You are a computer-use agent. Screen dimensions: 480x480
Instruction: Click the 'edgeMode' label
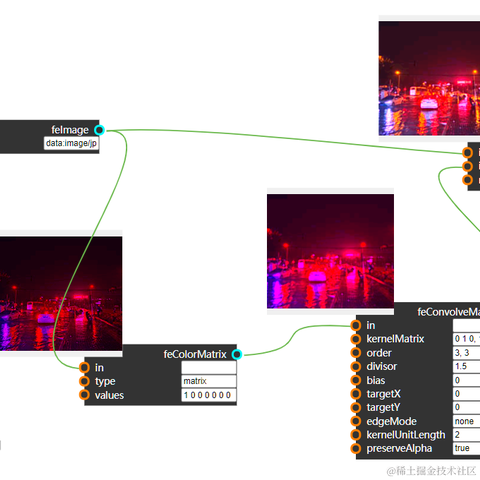(x=391, y=421)
